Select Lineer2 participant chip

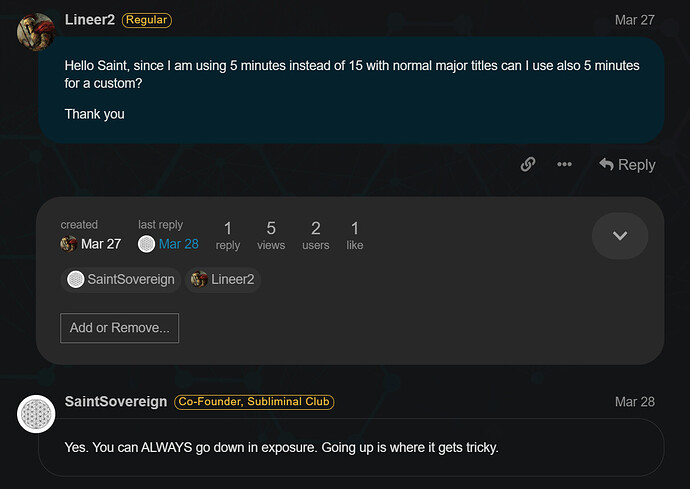click(223, 279)
